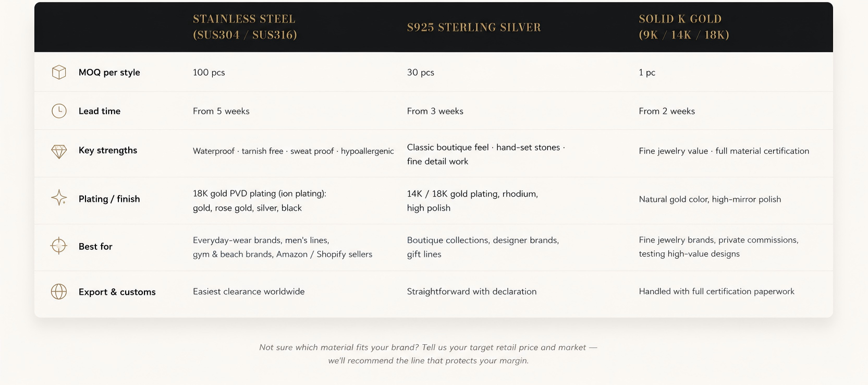This screenshot has width=868, height=385.
Task: Select the Lead time row label
Action: click(x=100, y=111)
